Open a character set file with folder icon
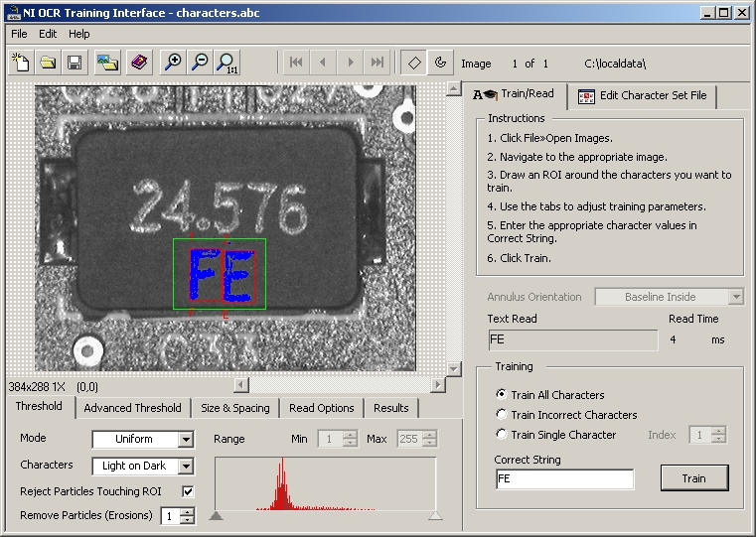Screen dimensions: 756x537 tap(48, 63)
